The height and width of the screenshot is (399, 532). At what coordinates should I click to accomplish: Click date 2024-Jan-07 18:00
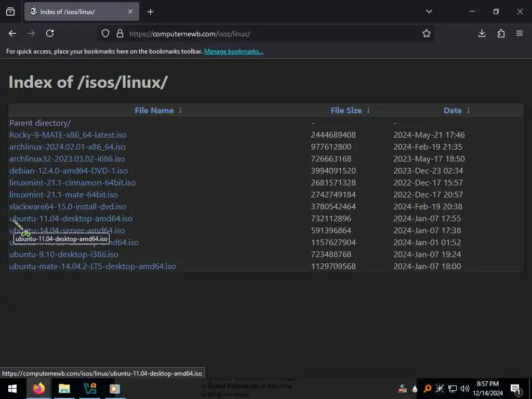[x=427, y=266]
